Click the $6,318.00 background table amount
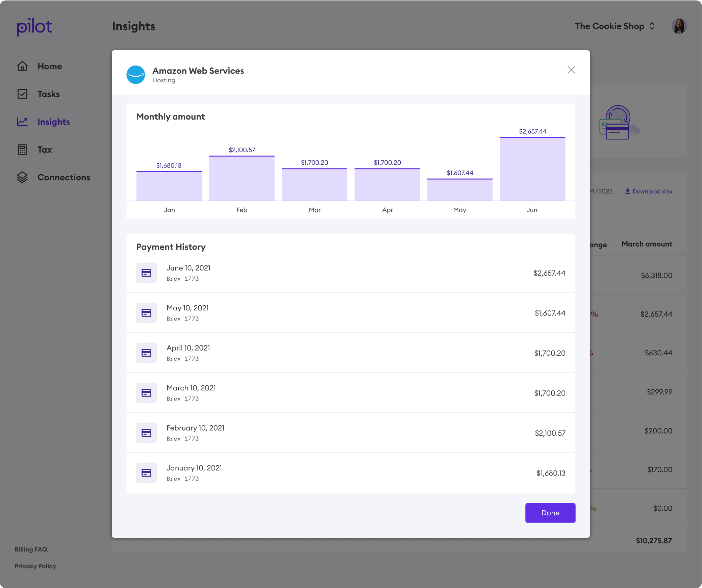This screenshot has width=702, height=588. point(656,275)
